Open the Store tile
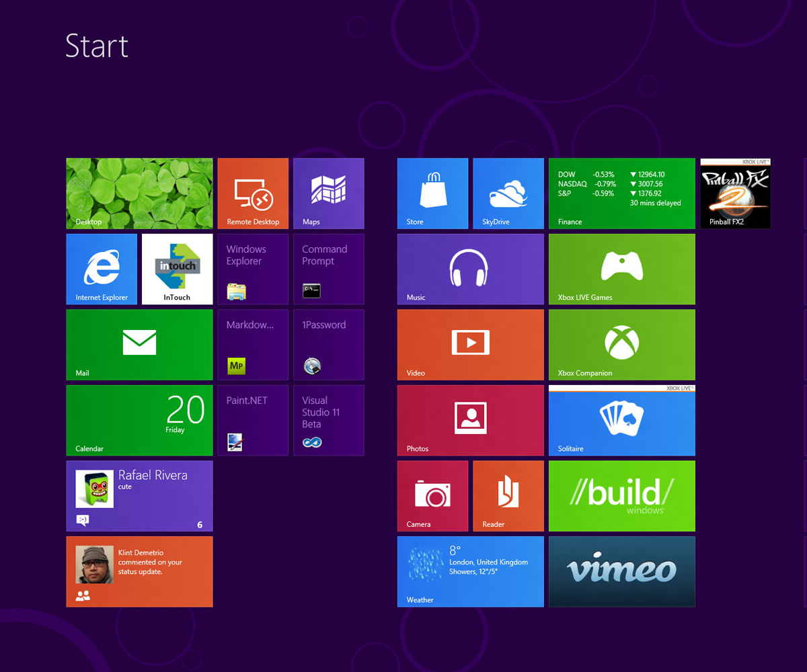This screenshot has width=807, height=672. click(x=432, y=194)
